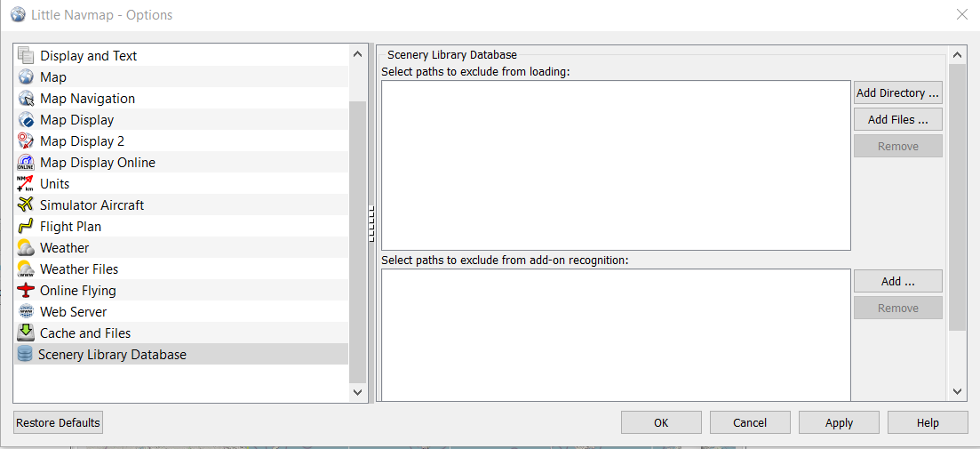Click the category list scroll down arrow

coord(357,392)
